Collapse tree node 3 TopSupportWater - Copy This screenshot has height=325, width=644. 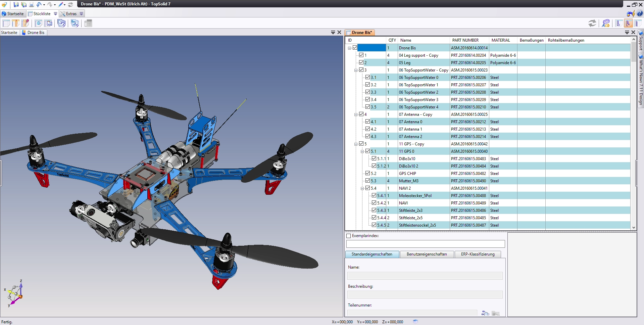pyautogui.click(x=356, y=70)
